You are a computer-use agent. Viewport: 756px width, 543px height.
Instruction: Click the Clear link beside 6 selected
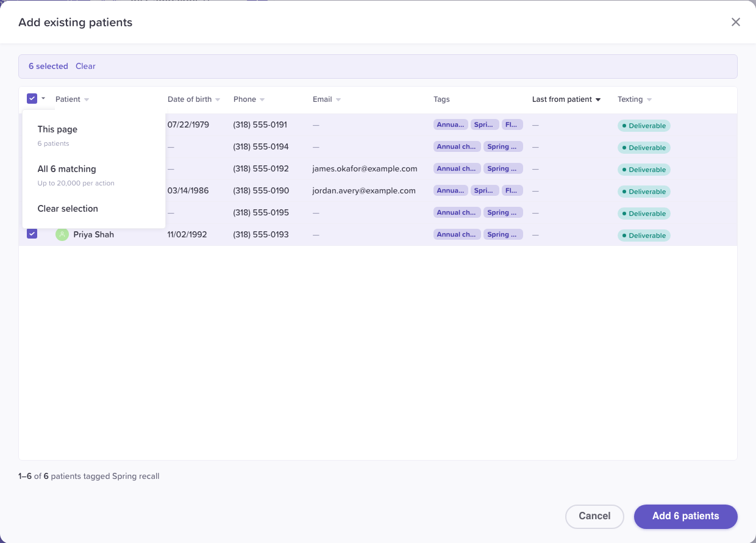click(x=85, y=67)
